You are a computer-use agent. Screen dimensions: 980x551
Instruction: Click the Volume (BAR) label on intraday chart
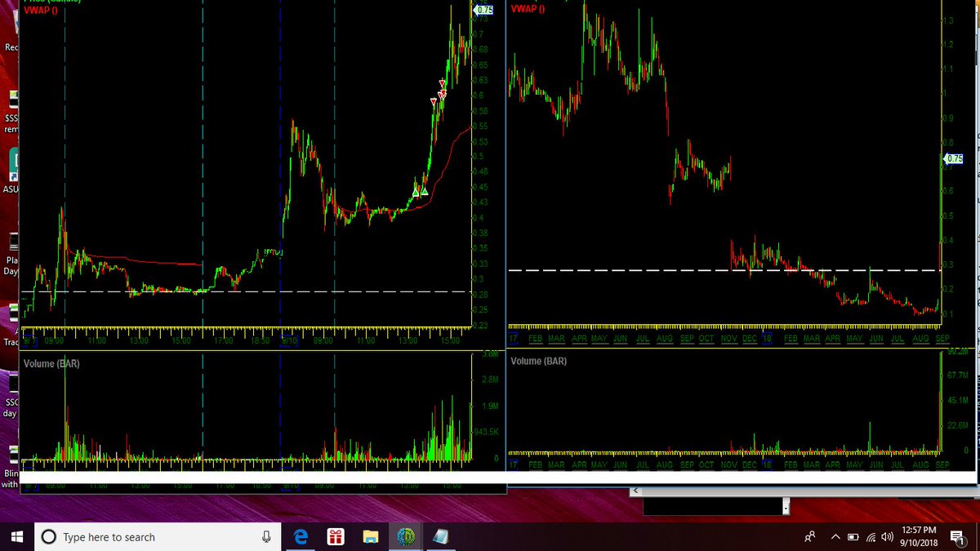tap(51, 363)
